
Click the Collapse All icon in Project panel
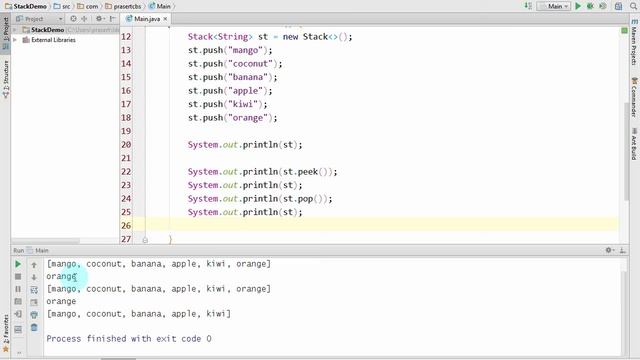click(84, 19)
